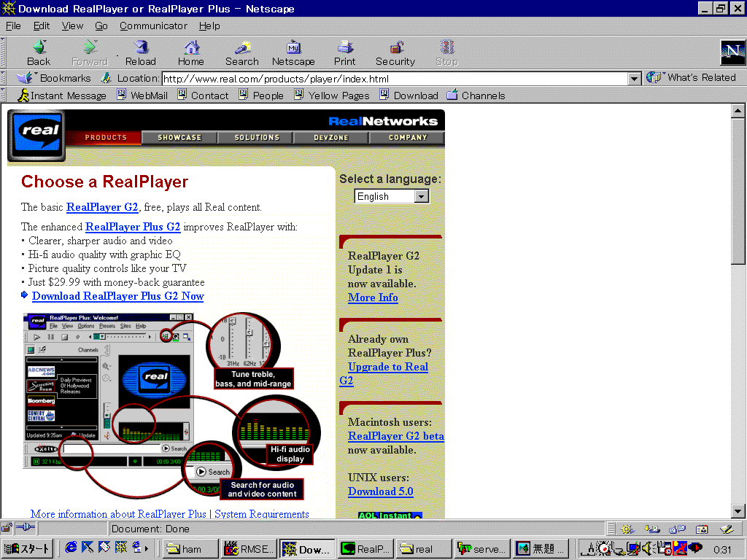Open Address Book from the component bar
Image resolution: width=747 pixels, height=560 pixels.
click(702, 529)
